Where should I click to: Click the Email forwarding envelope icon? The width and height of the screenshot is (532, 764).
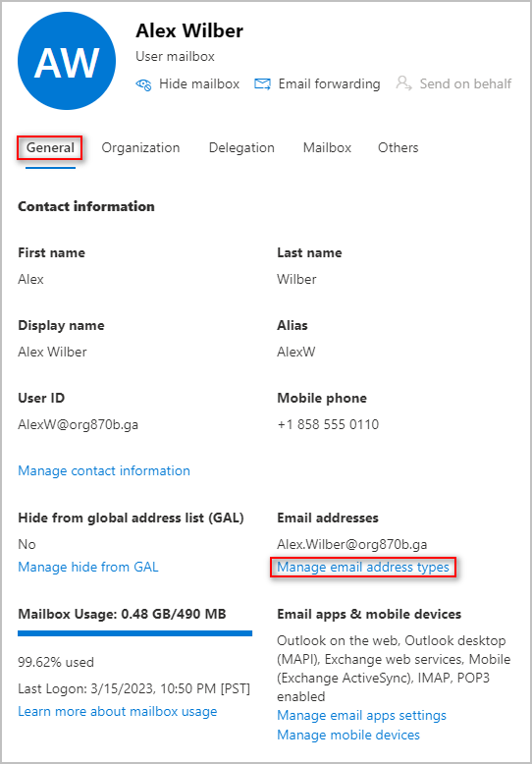(x=262, y=84)
